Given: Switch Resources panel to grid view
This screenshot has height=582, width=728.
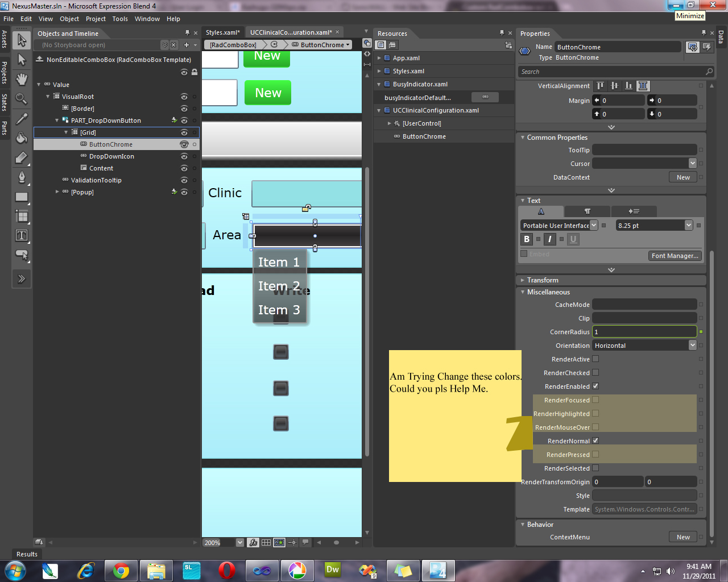Looking at the screenshot, I should click(392, 45).
